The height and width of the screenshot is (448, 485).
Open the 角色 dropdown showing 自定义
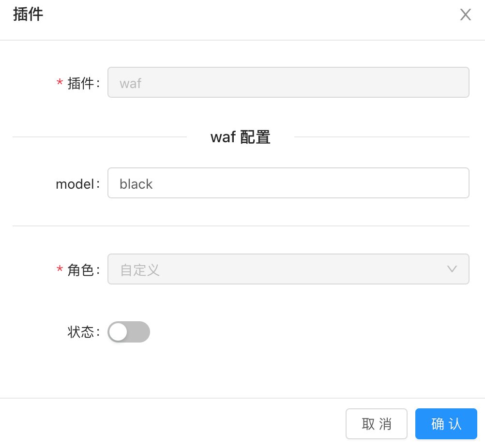[288, 269]
